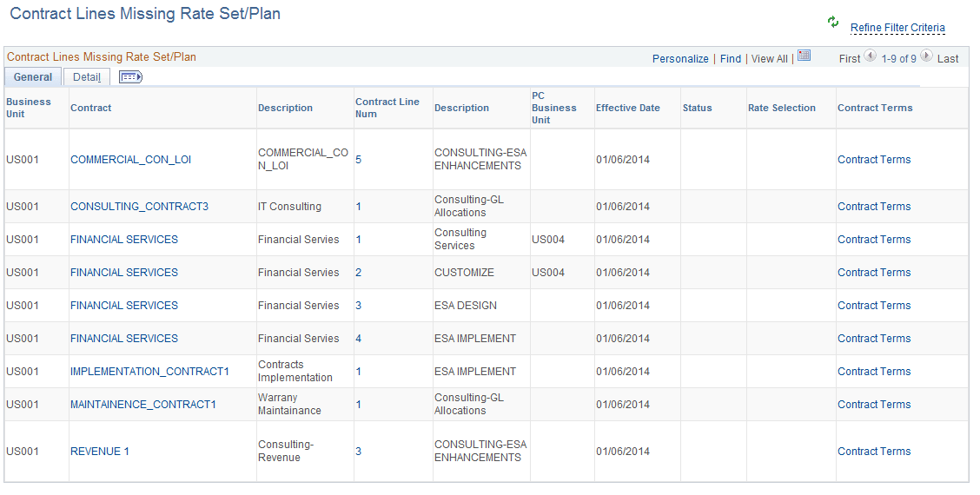The height and width of the screenshot is (495, 980).
Task: Open FINANCIAL SERVICES contract for CUSTOMIZE line
Action: (x=123, y=273)
